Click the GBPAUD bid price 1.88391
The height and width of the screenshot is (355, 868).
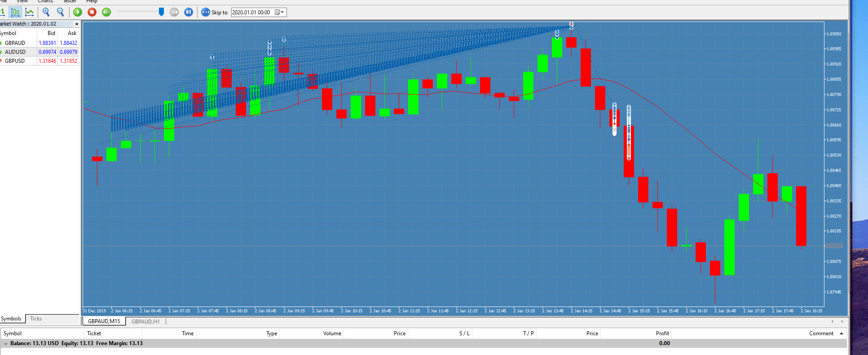click(x=47, y=43)
